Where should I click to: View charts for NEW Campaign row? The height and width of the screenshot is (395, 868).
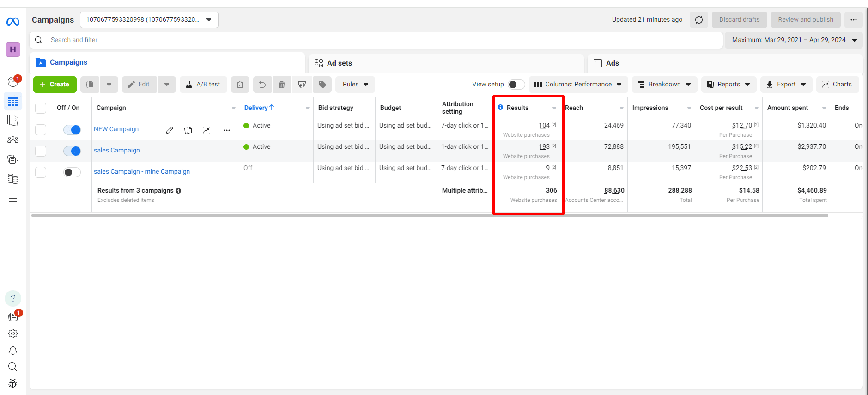(206, 130)
